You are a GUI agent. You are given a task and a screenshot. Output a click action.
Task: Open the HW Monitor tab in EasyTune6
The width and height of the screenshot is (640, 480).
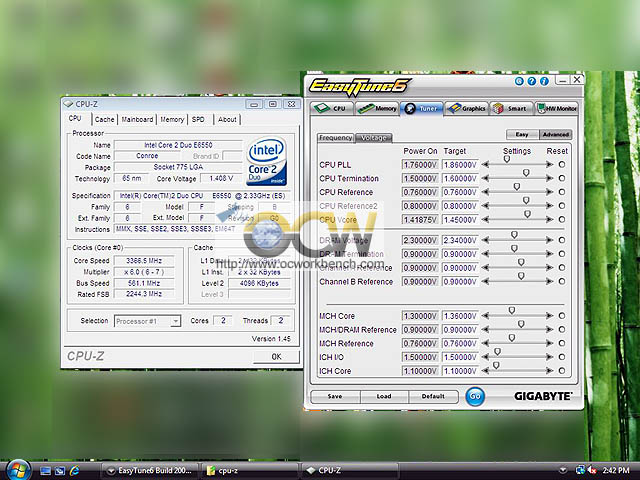(x=556, y=109)
